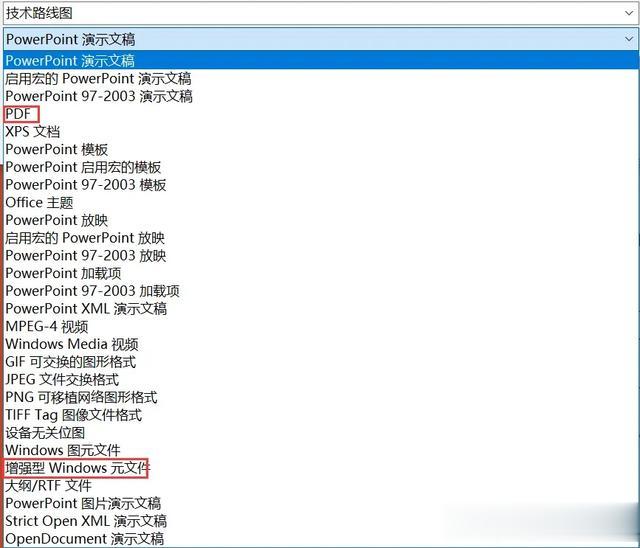Select 'Strict Open XML 演示文稿' format

coord(321,521)
